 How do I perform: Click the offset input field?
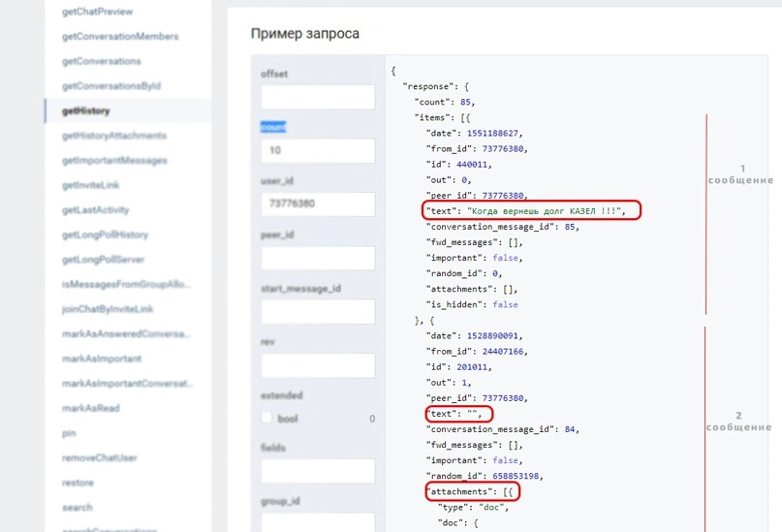(x=317, y=97)
